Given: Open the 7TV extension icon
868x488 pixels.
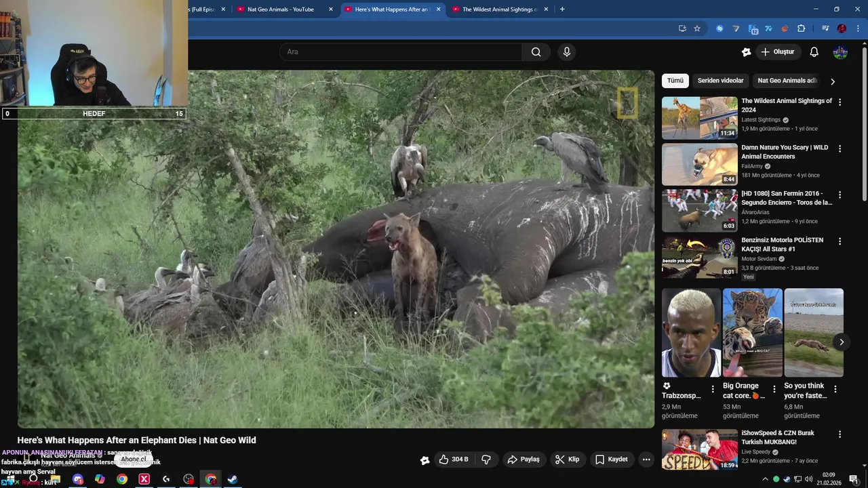Looking at the screenshot, I should click(x=768, y=28).
